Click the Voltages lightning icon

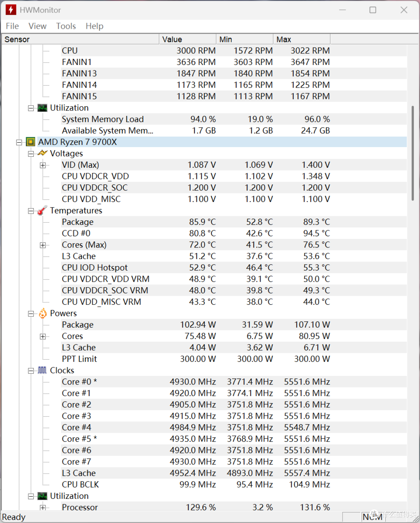point(42,153)
